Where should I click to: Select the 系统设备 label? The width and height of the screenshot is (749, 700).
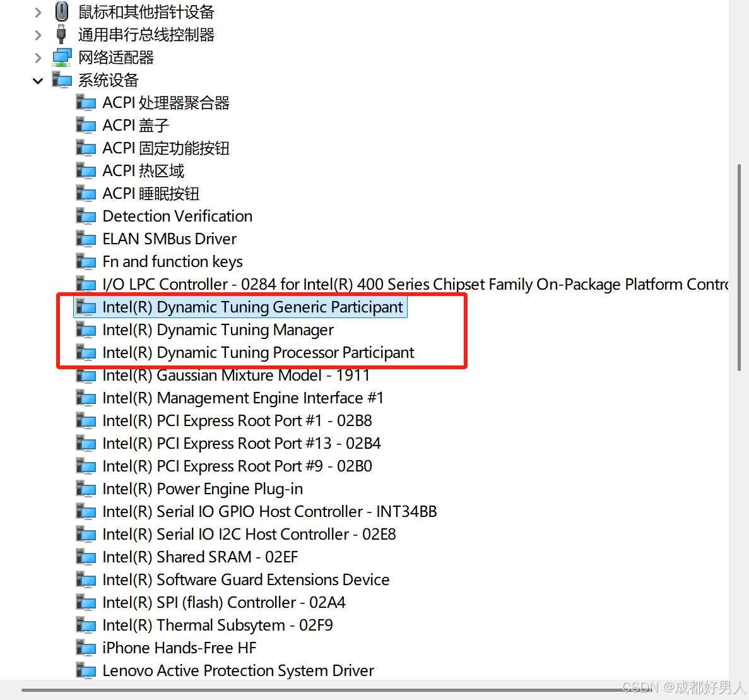(x=109, y=80)
